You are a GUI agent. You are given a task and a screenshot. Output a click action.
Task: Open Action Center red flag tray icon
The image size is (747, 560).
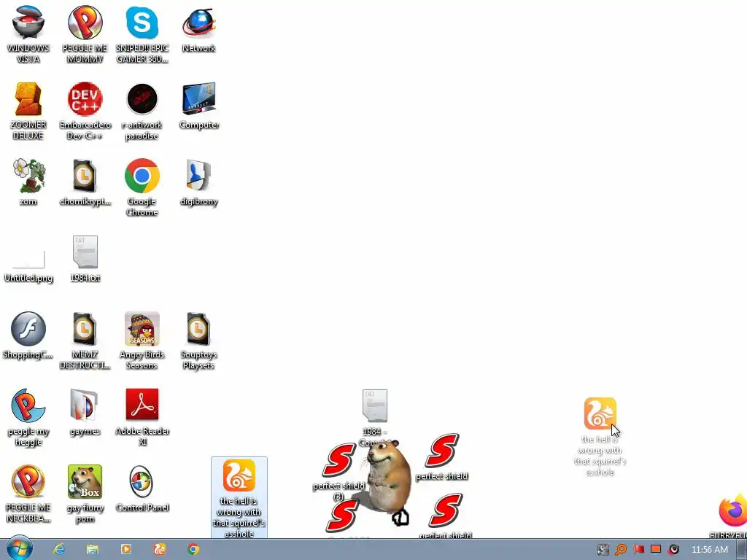(x=638, y=550)
